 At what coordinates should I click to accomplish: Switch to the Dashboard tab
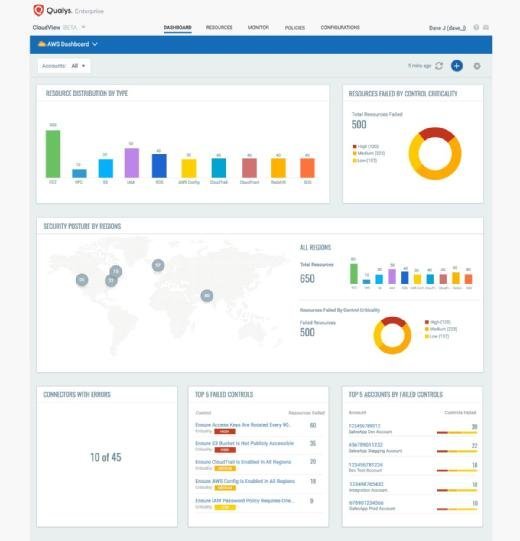point(177,27)
